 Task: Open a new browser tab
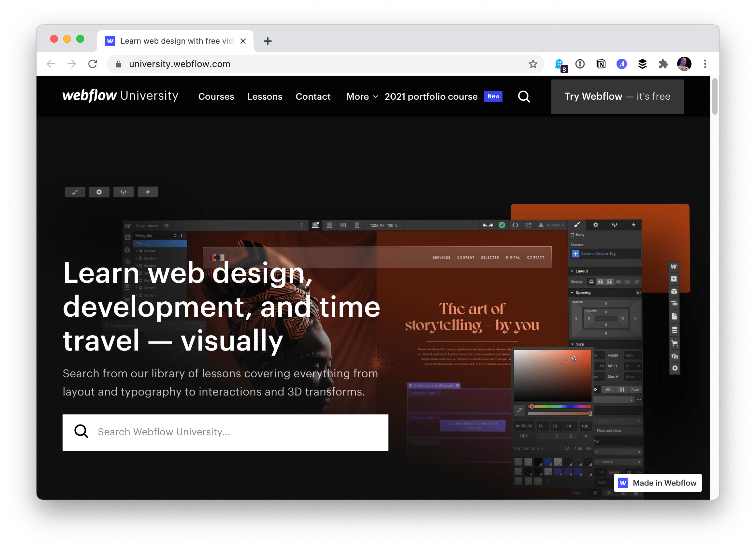268,41
